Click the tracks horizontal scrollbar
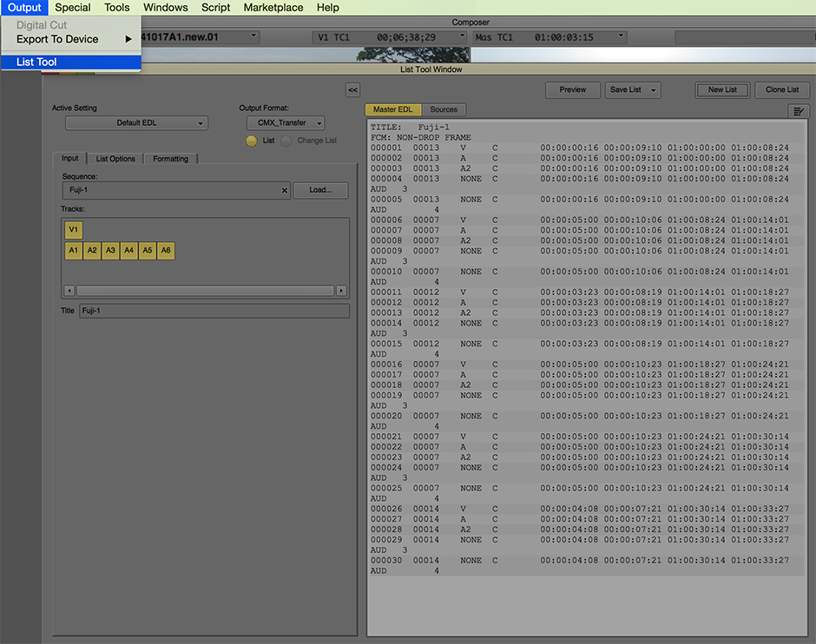 (205, 290)
